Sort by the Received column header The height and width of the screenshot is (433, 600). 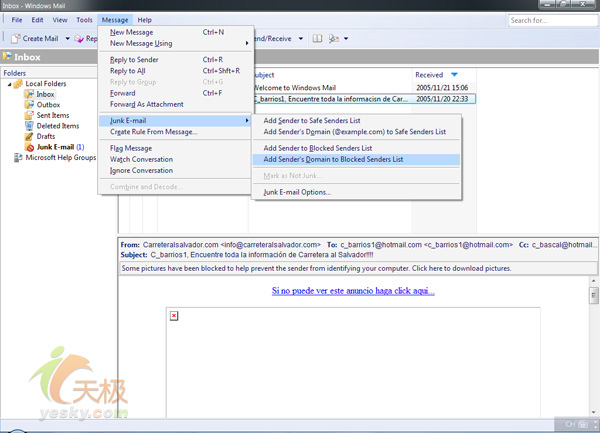click(x=444, y=75)
